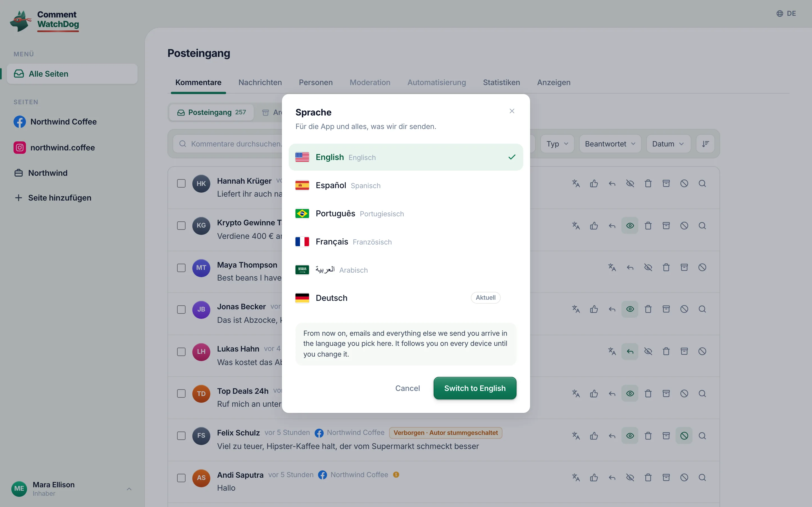Click the sort order icon beside Datum

705,144
